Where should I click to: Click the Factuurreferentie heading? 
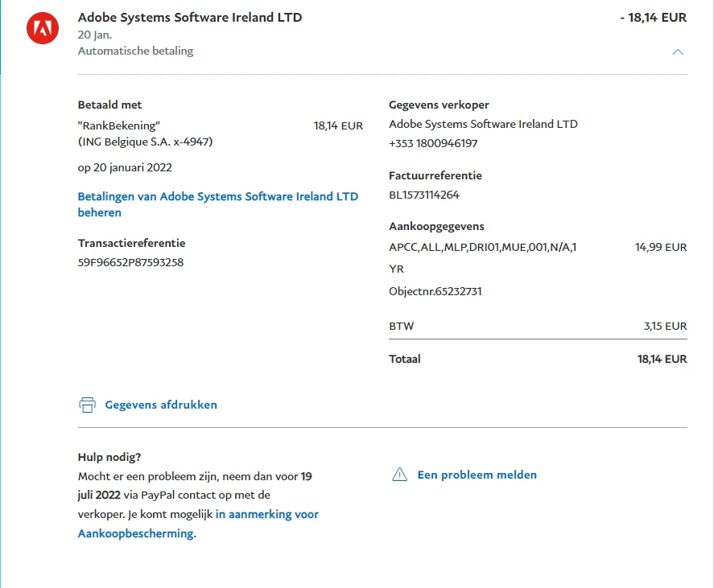tap(435, 175)
